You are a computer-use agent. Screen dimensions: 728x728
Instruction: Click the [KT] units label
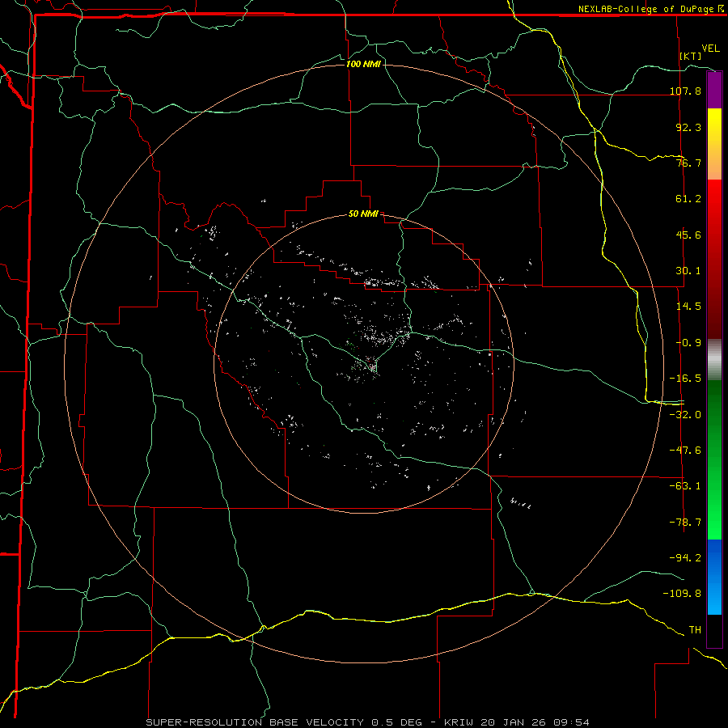691,56
